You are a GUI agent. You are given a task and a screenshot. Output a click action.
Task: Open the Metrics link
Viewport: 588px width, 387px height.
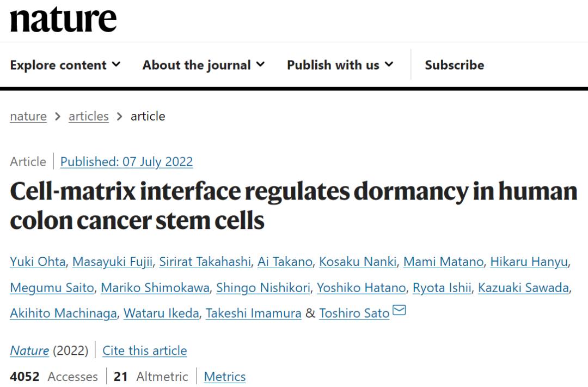(224, 377)
